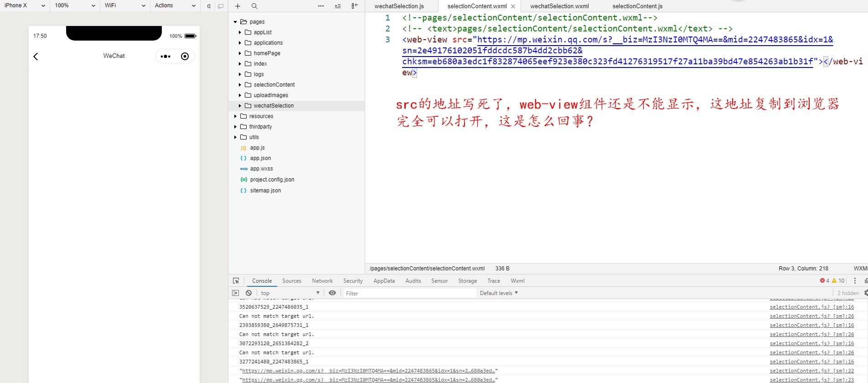Open the Storage devtools tab
Image resolution: width=868 pixels, height=383 pixels.
467,281
